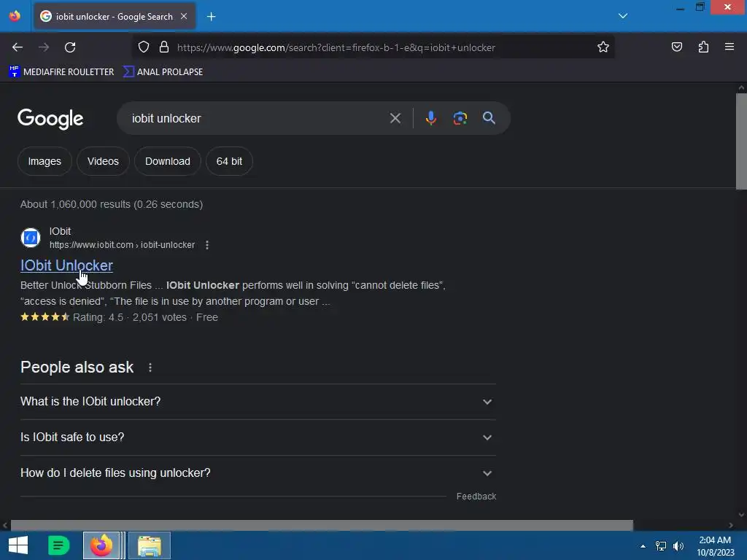Image resolution: width=747 pixels, height=560 pixels.
Task: Show hidden system tray icons
Action: (x=643, y=546)
